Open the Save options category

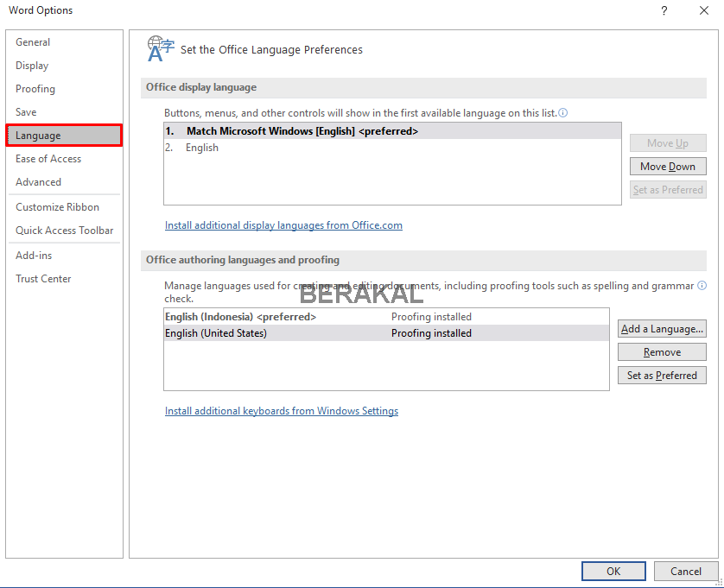[64, 112]
